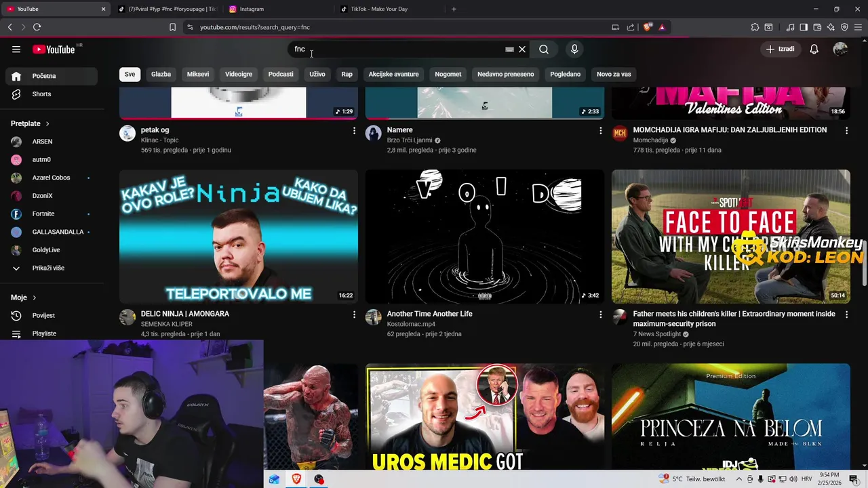Start voice search with the microphone
Viewport: 868px width, 488px height.
point(574,49)
